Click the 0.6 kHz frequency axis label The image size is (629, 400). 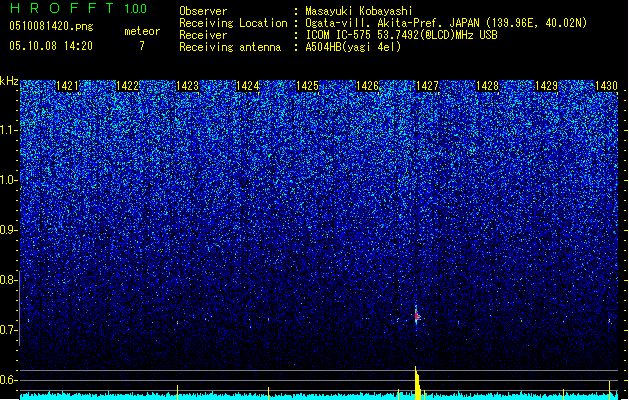click(x=7, y=380)
